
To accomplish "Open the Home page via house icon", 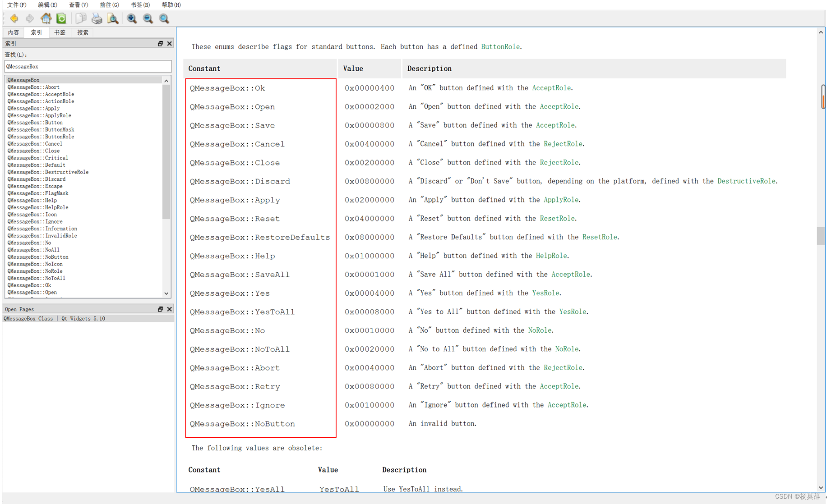I will [x=46, y=18].
